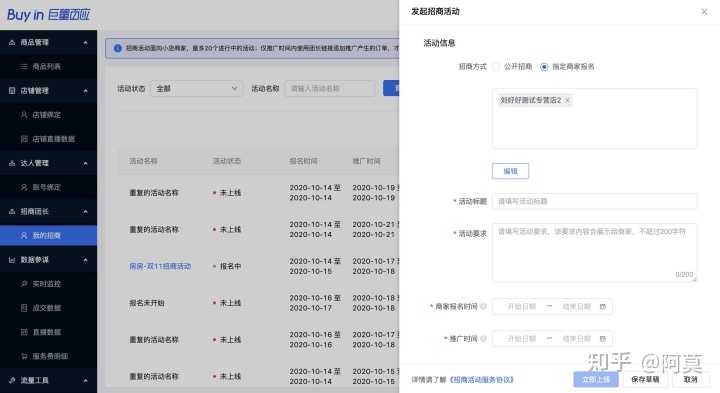
Task: Click the 取消 button
Action: pyautogui.click(x=691, y=379)
